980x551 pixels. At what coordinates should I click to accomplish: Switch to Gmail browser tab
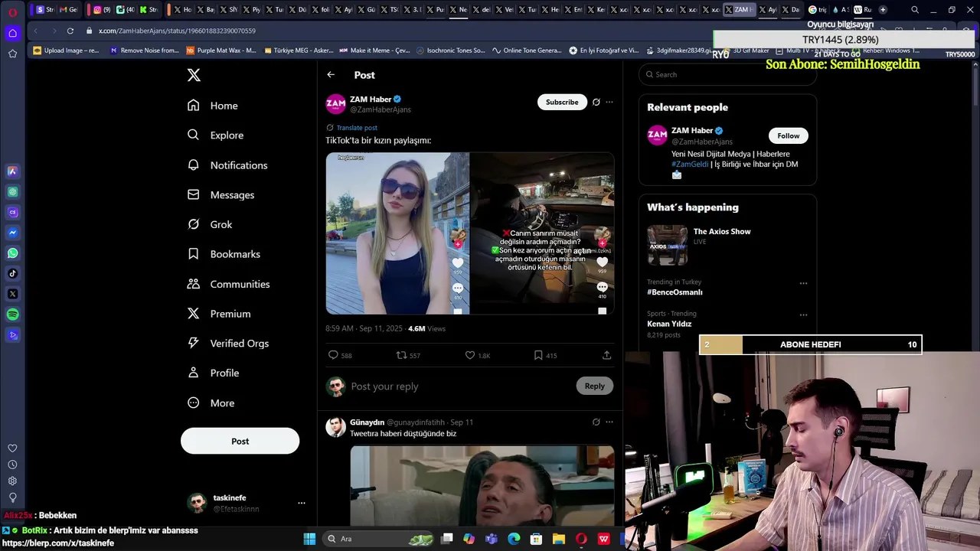tap(67, 10)
